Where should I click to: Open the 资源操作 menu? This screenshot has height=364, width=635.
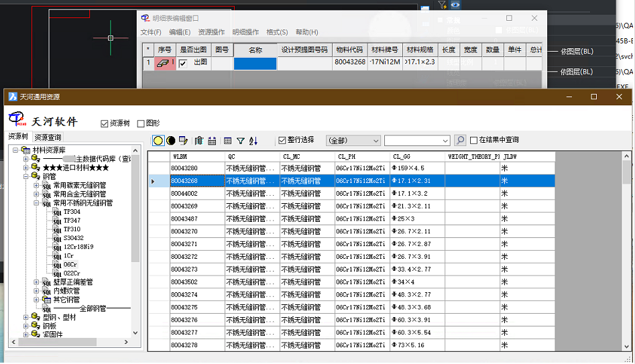[x=211, y=32]
